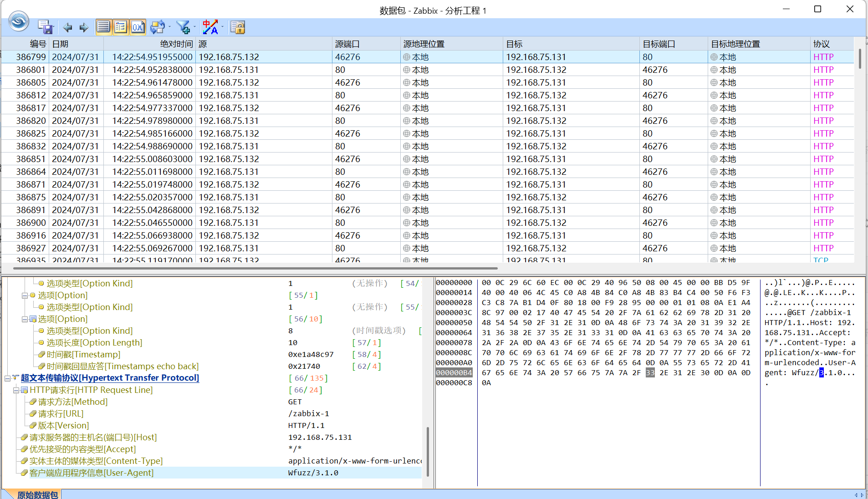Click the save packets toolbar icon

pos(45,27)
